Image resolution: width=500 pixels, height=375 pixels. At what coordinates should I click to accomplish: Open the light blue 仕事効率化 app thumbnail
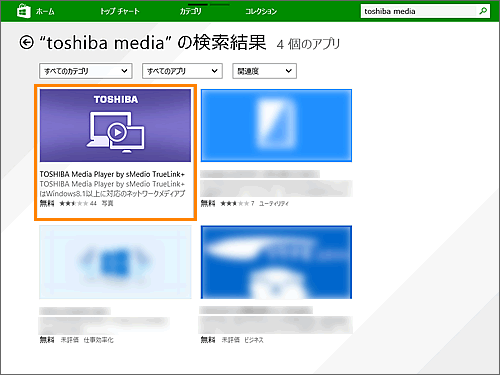[115, 262]
